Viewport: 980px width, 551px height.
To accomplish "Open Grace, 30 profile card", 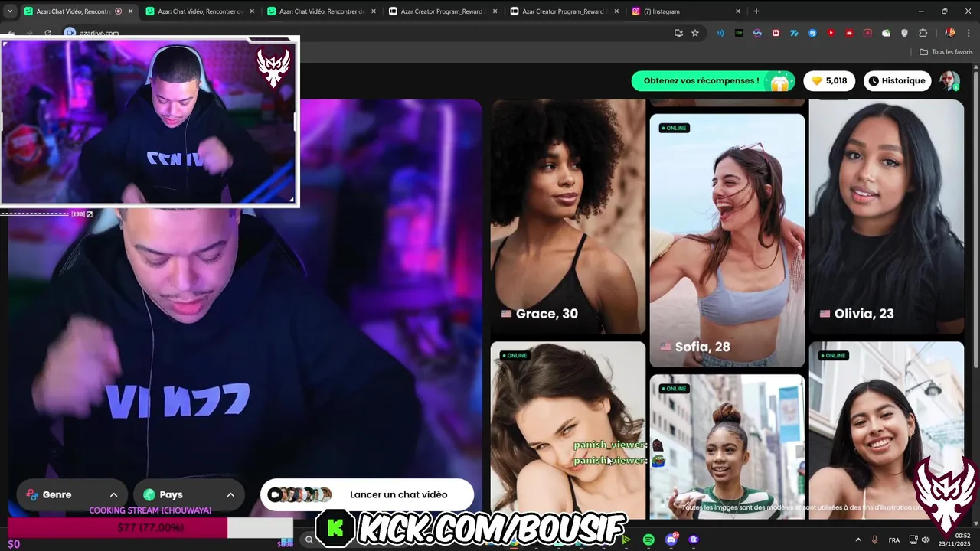I will click(x=568, y=217).
